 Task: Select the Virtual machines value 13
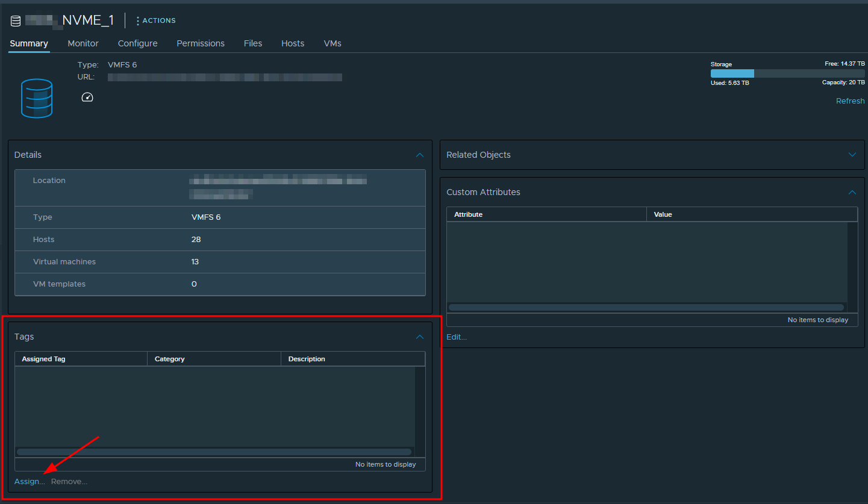pos(195,262)
